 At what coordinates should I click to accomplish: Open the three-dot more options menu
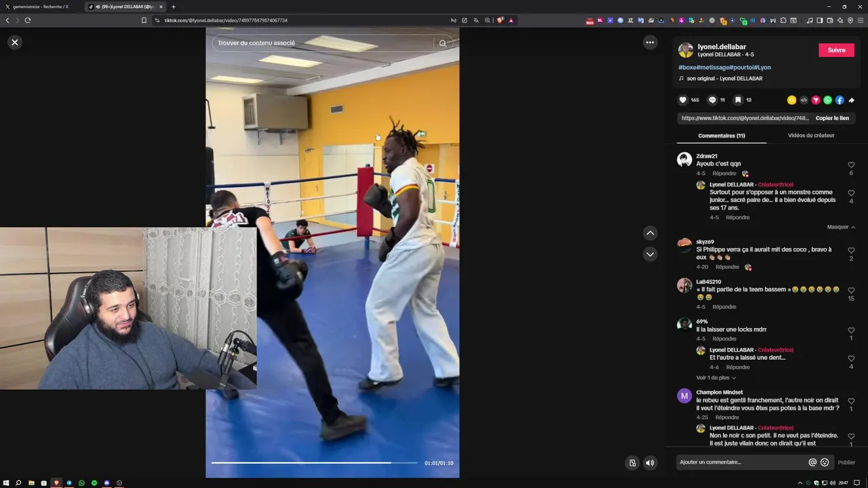pos(650,42)
